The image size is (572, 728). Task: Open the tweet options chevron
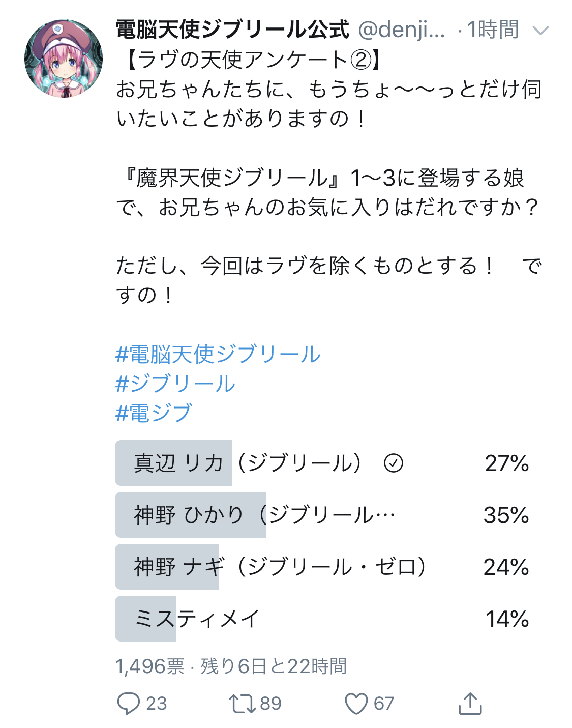point(540,31)
